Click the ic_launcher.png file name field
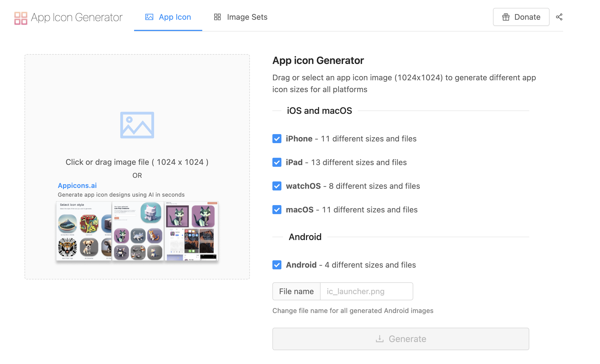This screenshot has width=600, height=364. (x=366, y=291)
